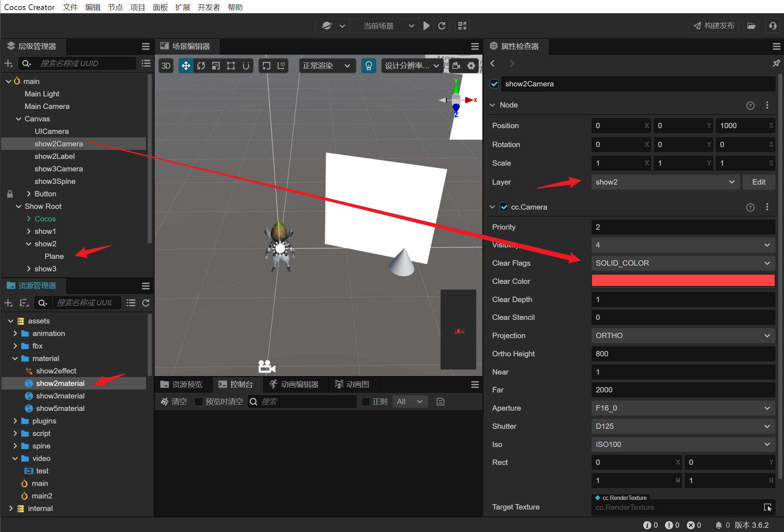Click the Play preview button

click(426, 26)
